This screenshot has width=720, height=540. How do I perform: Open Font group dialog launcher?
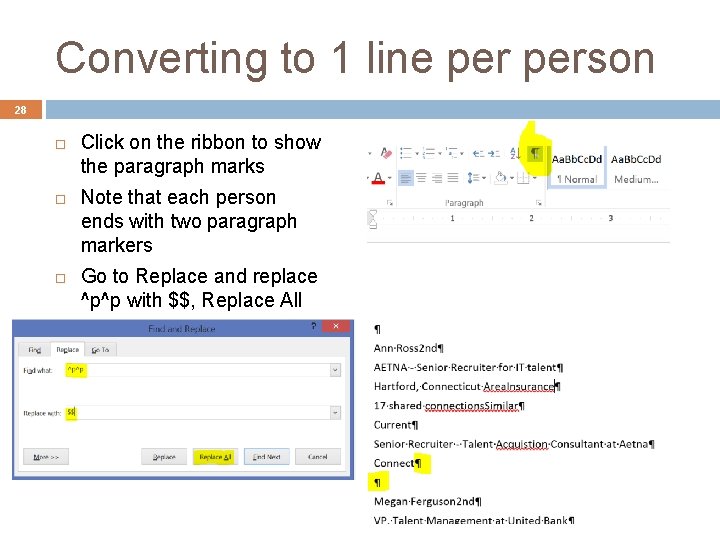(390, 202)
